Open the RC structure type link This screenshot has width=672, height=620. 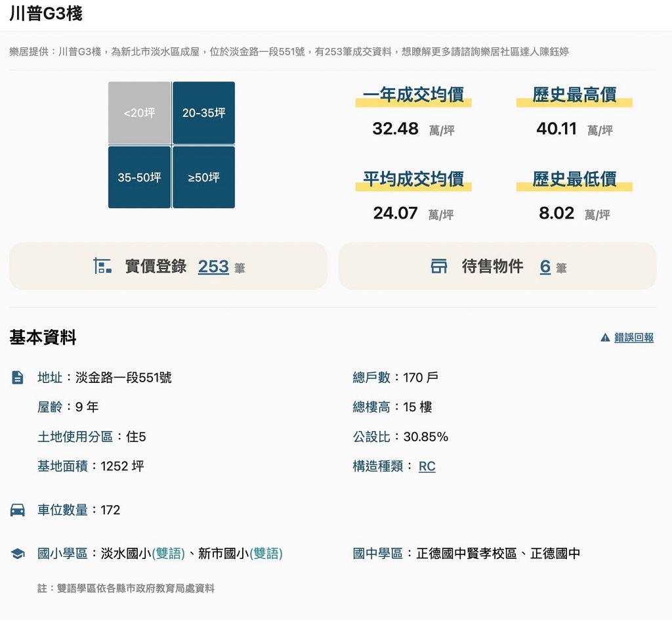(x=427, y=466)
